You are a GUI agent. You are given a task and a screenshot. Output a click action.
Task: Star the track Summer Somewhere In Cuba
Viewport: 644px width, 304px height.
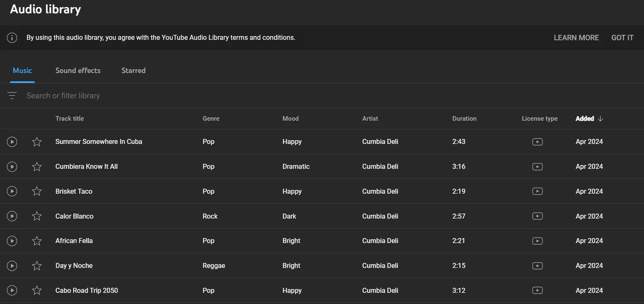[x=37, y=142]
